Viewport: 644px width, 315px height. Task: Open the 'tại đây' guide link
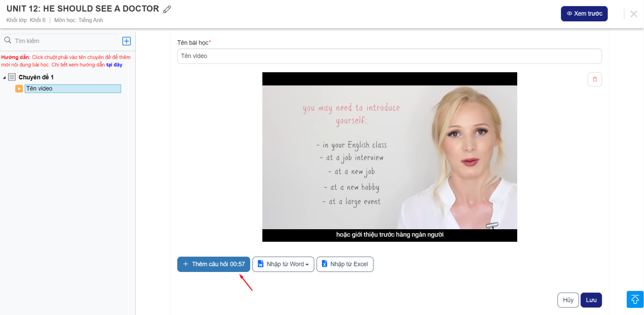pos(114,65)
